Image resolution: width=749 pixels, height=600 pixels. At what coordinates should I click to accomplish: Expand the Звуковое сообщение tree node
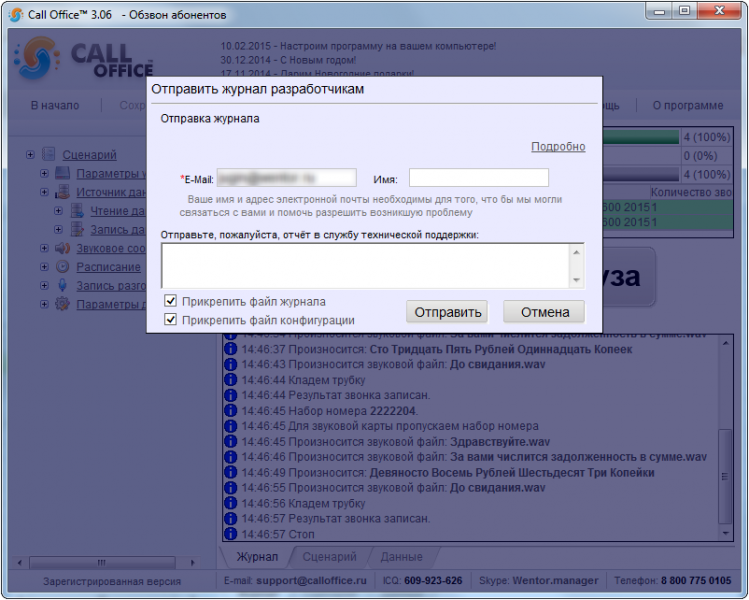click(44, 248)
